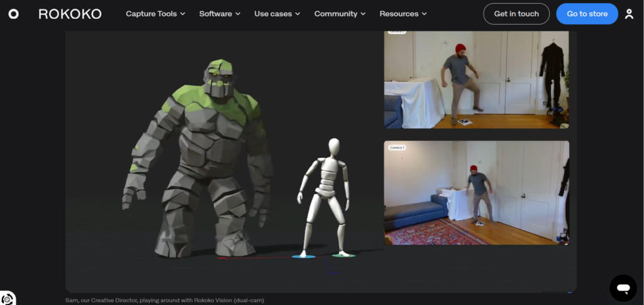Click the white mannequin figure
Image resolution: width=644 pixels, height=305 pixels.
[326, 195]
